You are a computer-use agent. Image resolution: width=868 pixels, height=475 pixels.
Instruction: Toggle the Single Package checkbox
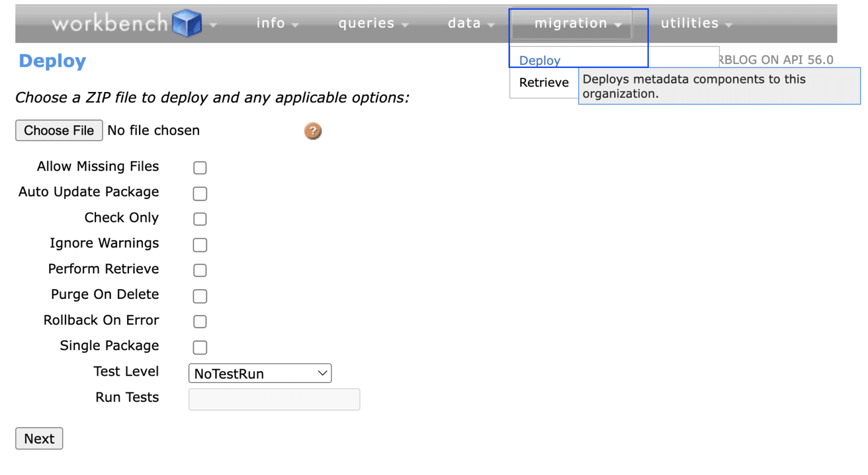click(x=200, y=347)
